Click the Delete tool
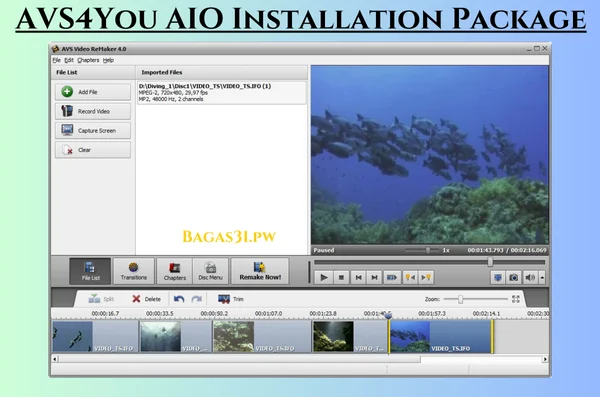Screen dimensions: 600x397 (146, 299)
